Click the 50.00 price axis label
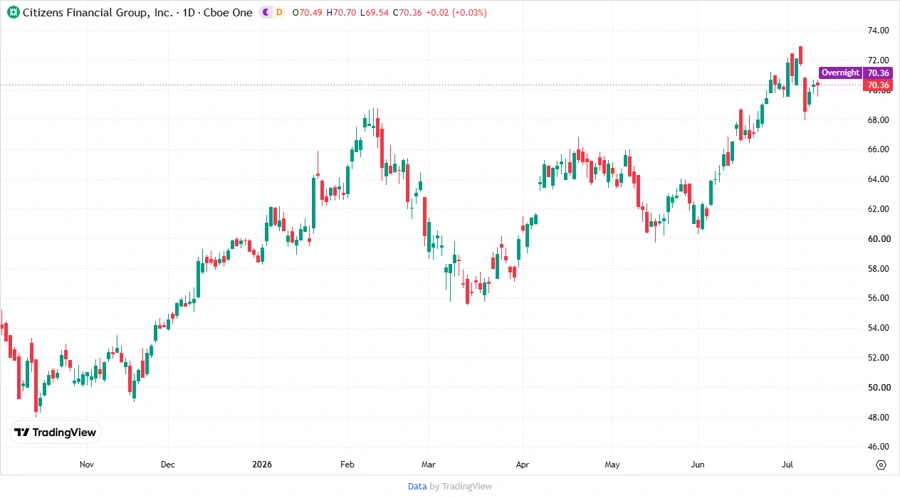This screenshot has height=498, width=900. (x=878, y=387)
